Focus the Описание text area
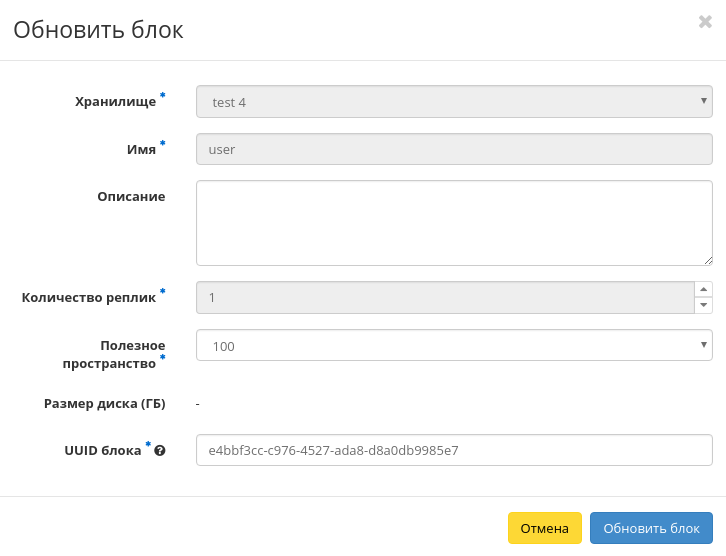Screen dimensions: 726x556 pyautogui.click(x=454, y=223)
